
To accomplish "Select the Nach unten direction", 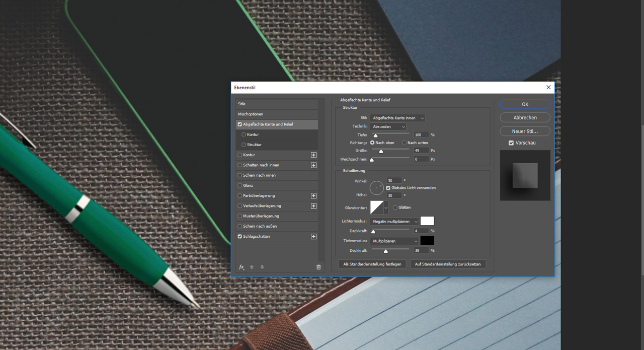I will 405,143.
